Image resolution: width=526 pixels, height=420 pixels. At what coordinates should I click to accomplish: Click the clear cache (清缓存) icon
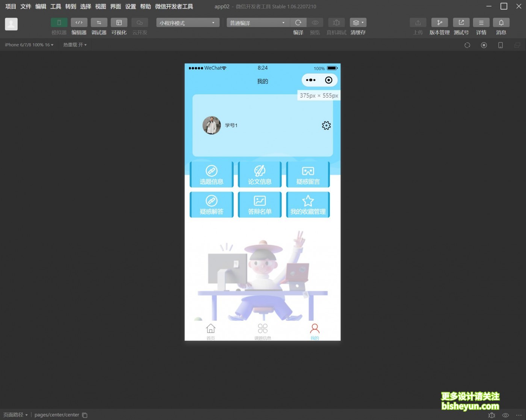(358, 23)
